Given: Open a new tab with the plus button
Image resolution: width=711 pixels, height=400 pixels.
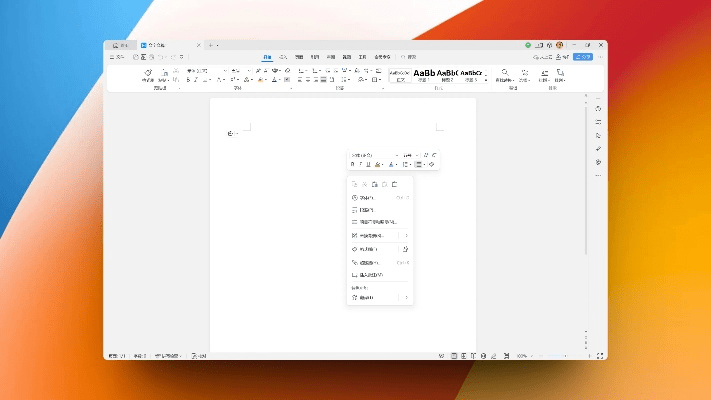Looking at the screenshot, I should [x=211, y=45].
